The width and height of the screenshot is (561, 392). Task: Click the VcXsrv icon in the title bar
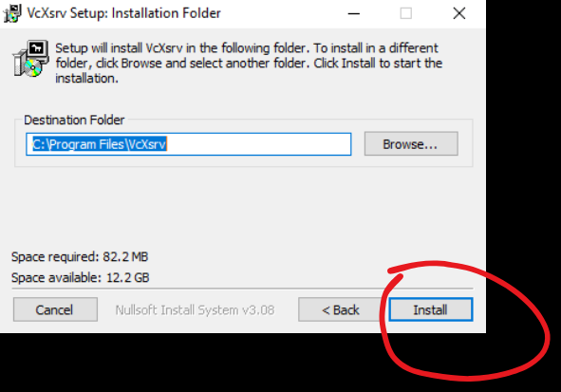click(x=12, y=13)
